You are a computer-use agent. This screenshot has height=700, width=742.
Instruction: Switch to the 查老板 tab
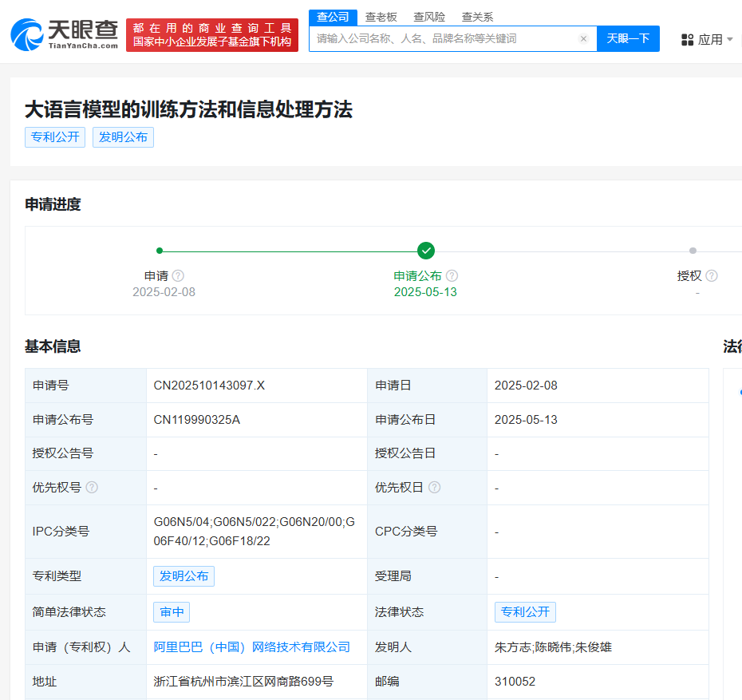pos(381,17)
